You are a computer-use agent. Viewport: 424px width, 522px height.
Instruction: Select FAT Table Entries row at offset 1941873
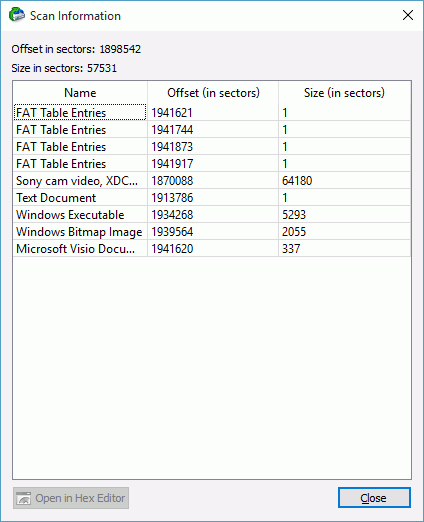coord(212,147)
